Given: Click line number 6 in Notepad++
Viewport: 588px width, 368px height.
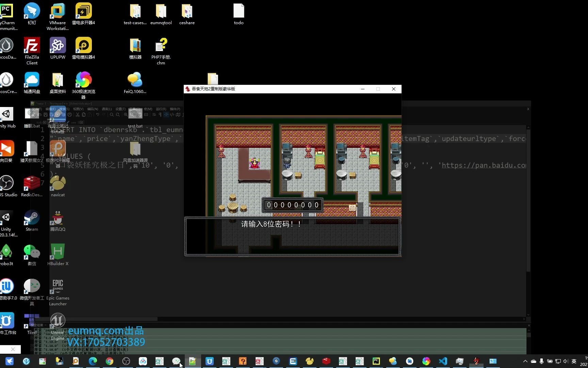Looking at the screenshot, I should coord(42,174).
